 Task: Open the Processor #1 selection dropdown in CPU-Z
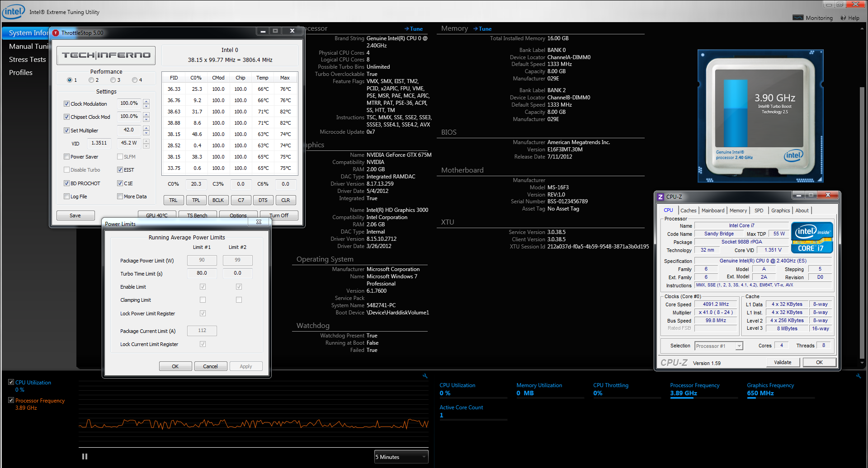click(718, 346)
